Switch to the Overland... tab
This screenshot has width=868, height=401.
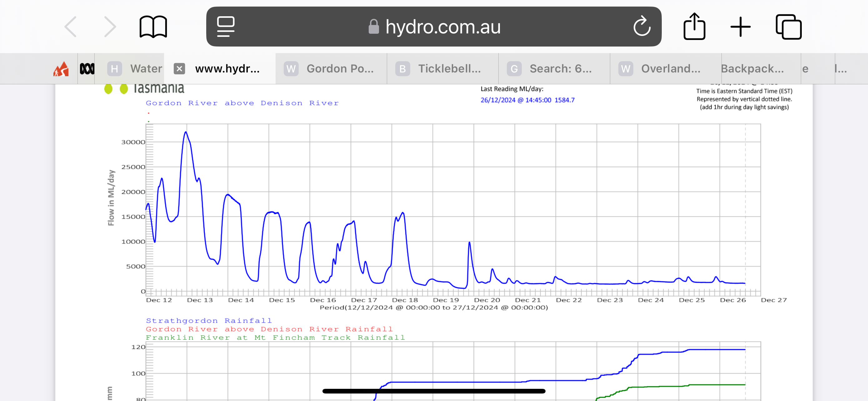(x=666, y=69)
